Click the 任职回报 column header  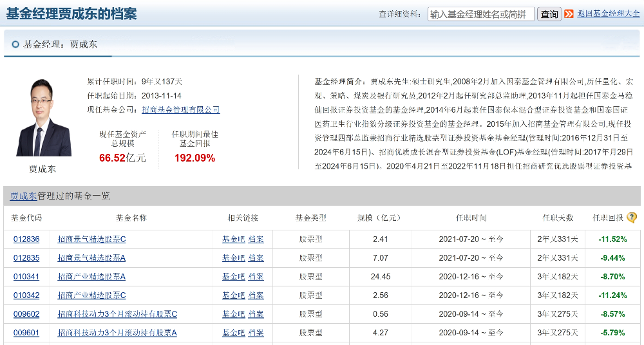(x=608, y=218)
